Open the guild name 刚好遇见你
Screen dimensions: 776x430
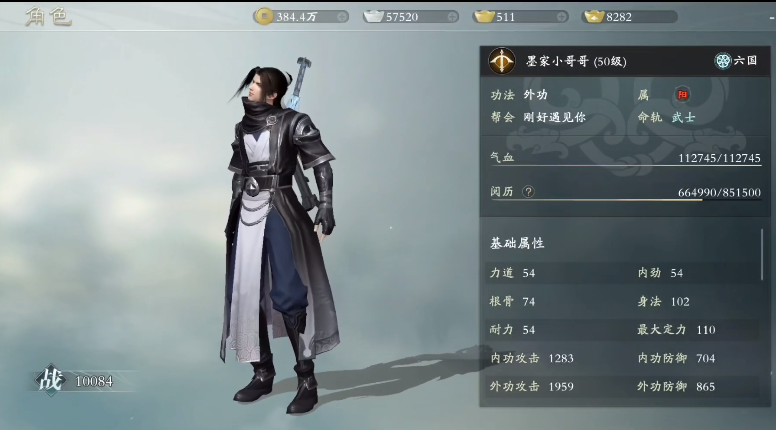(554, 117)
